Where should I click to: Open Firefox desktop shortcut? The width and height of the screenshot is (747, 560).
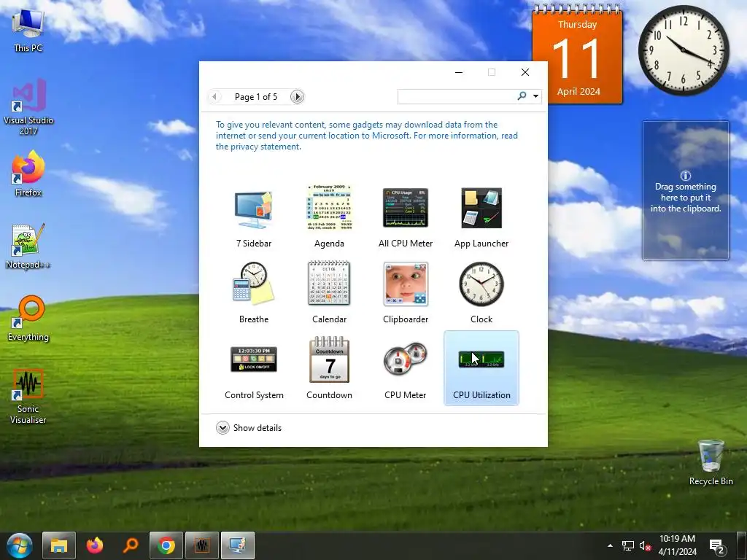pos(28,174)
